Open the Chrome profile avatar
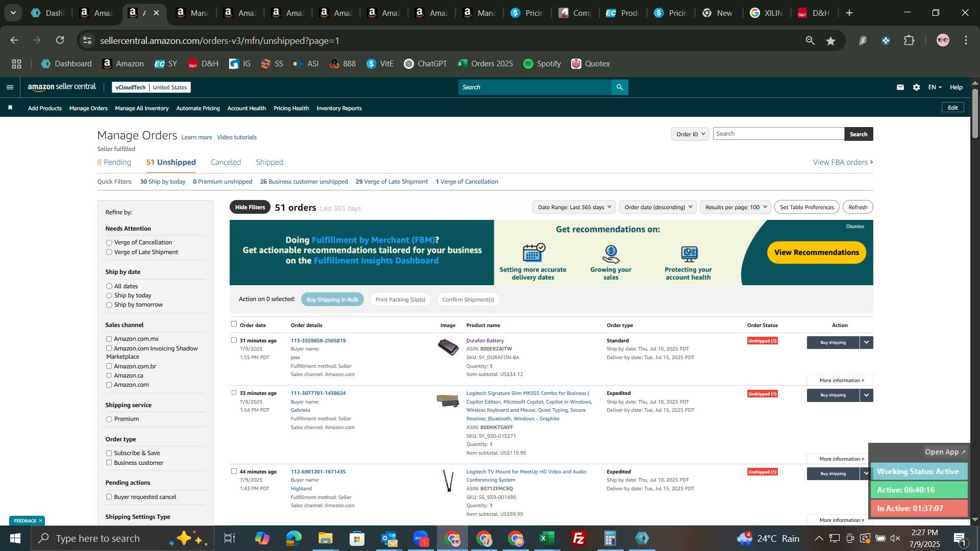The height and width of the screenshot is (551, 980). (x=943, y=41)
